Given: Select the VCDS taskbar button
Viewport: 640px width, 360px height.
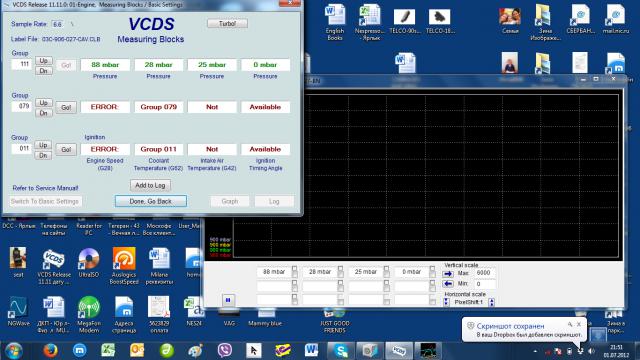Looking at the screenshot, I should 399,351.
